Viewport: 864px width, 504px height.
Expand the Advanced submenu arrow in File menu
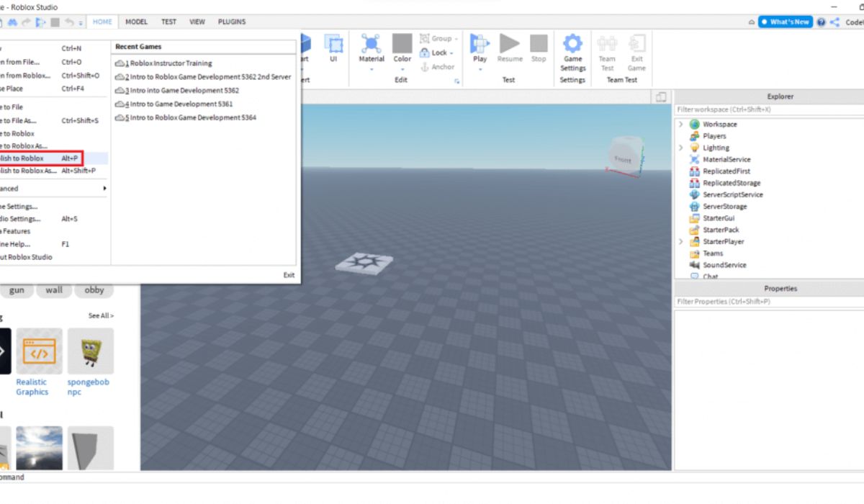pyautogui.click(x=104, y=189)
